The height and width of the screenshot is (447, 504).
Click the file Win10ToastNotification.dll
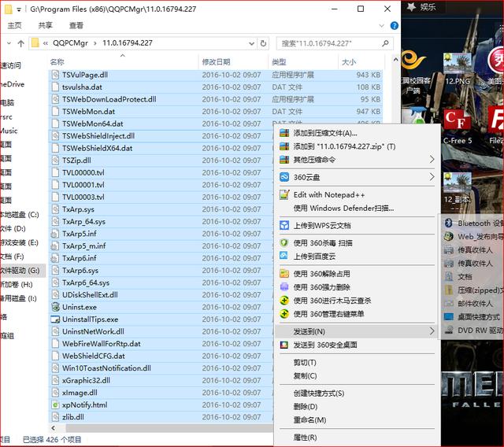coord(106,368)
